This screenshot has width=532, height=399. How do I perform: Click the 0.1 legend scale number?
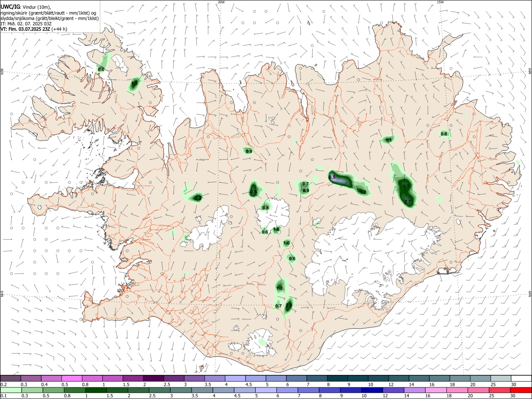click(4, 396)
